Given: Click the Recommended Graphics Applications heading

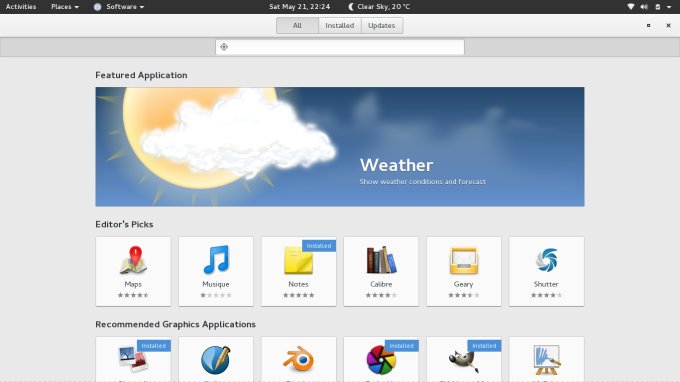Looking at the screenshot, I should click(x=176, y=325).
